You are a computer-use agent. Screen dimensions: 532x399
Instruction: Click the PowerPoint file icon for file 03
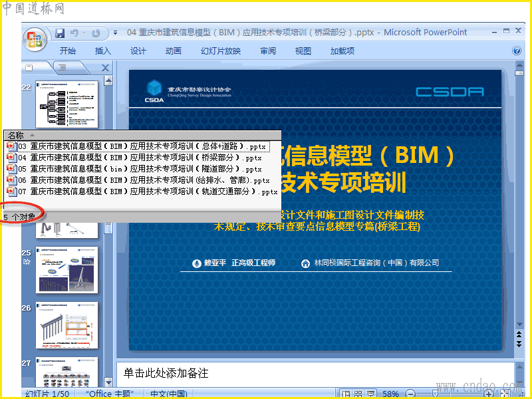pos(11,146)
